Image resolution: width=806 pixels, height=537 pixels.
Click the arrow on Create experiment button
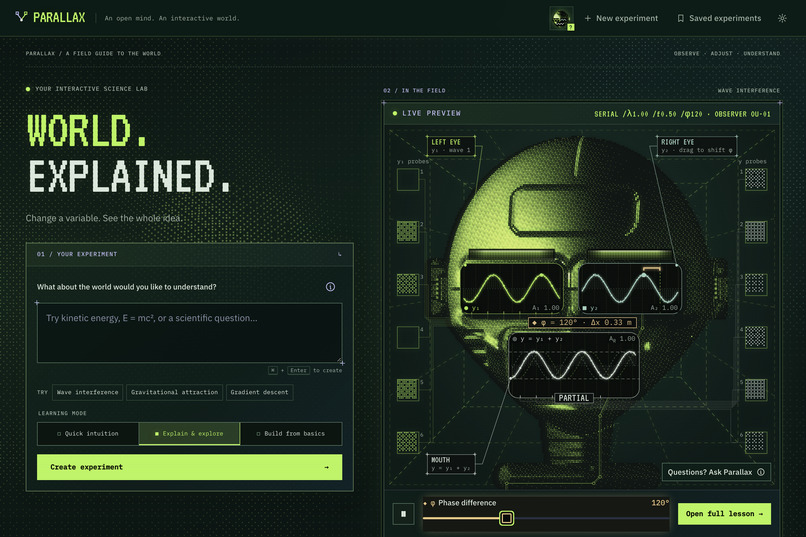pyautogui.click(x=326, y=467)
